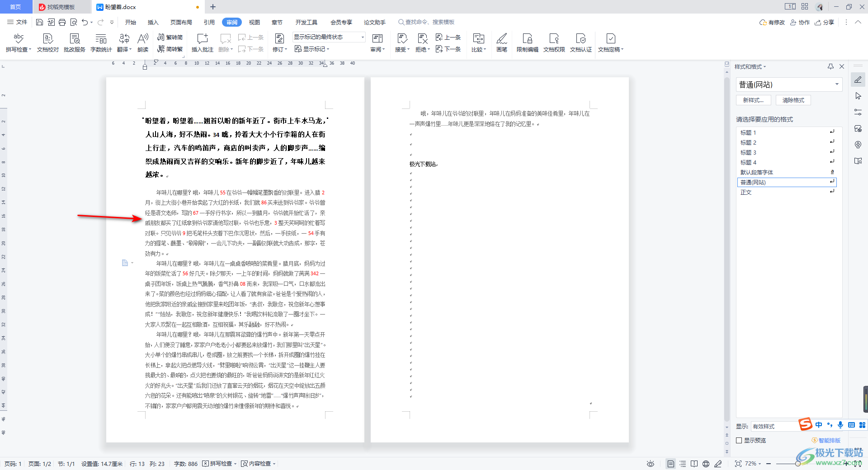Click the 分享 share button
This screenshot has width=868, height=470.
point(825,22)
